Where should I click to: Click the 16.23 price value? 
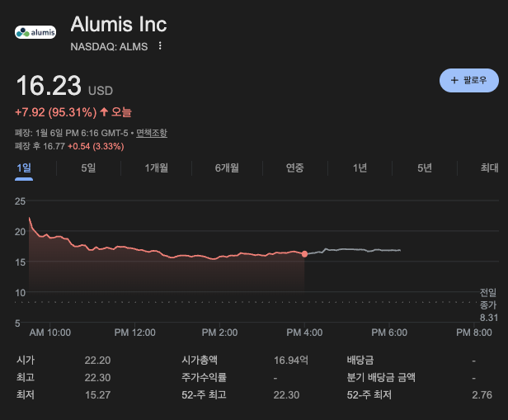click(49, 86)
